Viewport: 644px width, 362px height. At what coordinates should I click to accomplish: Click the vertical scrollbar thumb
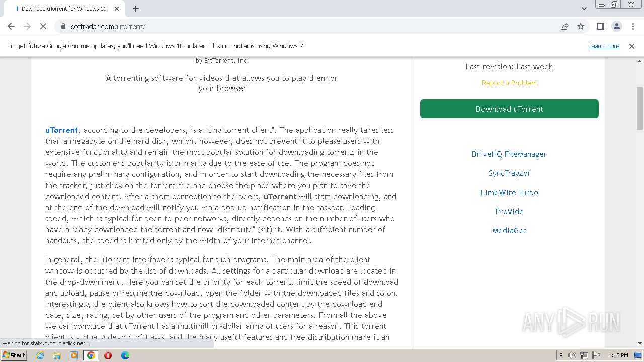coord(640,108)
